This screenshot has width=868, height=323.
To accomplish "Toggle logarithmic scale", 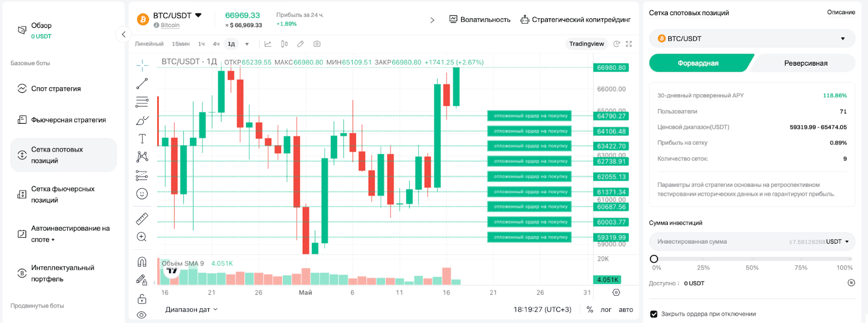I will 606,309.
